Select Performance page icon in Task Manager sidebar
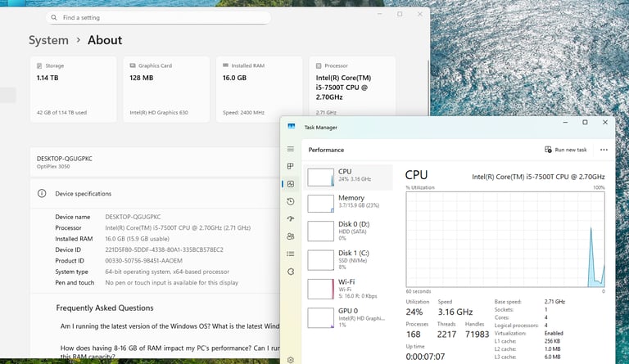This screenshot has height=364, width=629. click(x=291, y=184)
